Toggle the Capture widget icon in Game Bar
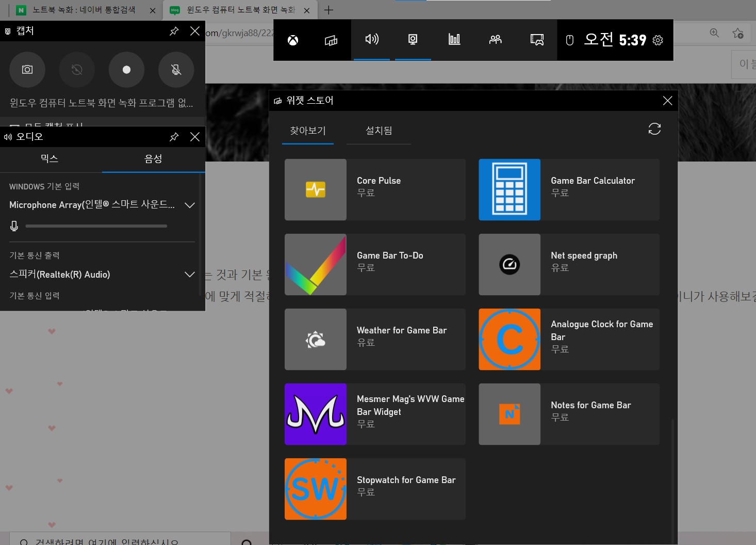The width and height of the screenshot is (756, 545). point(413,40)
